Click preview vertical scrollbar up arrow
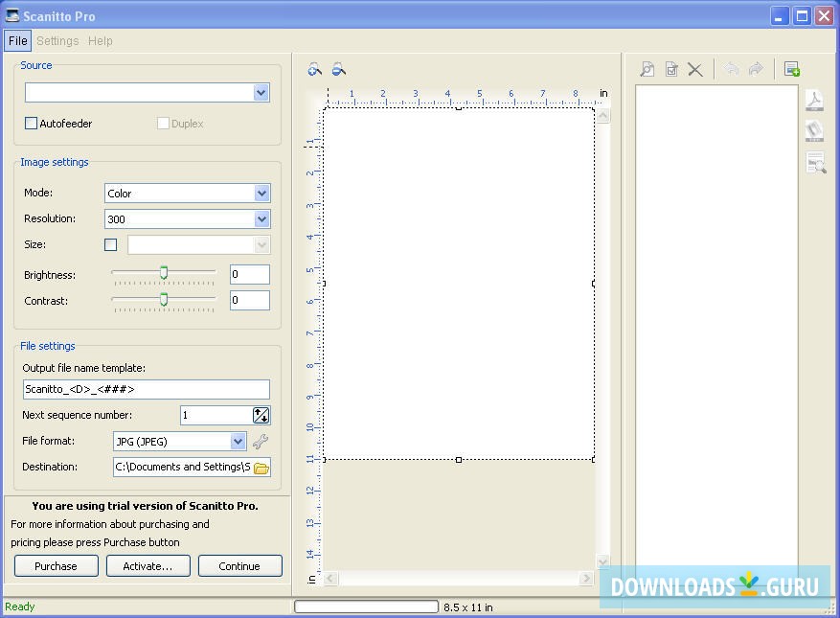The height and width of the screenshot is (618, 840). [x=603, y=115]
